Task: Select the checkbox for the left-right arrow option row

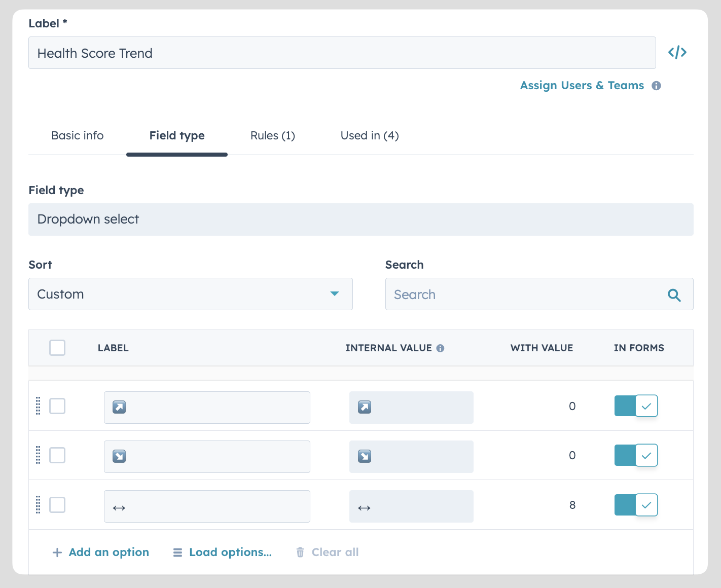Action: click(57, 505)
